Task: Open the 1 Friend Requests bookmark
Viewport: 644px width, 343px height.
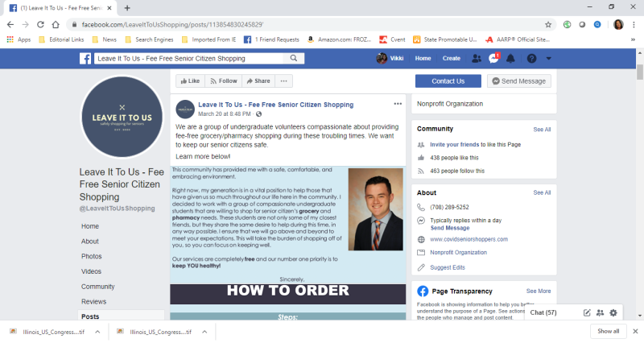Action: point(271,39)
